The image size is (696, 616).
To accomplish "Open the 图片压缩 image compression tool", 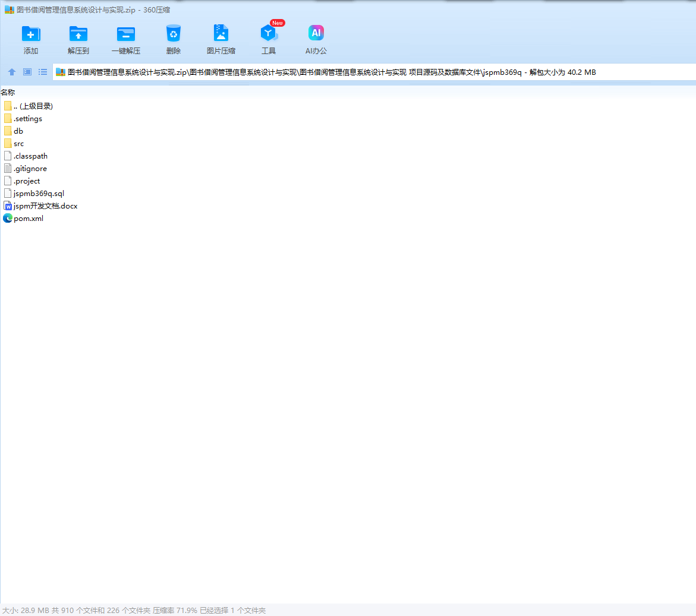I will point(221,33).
